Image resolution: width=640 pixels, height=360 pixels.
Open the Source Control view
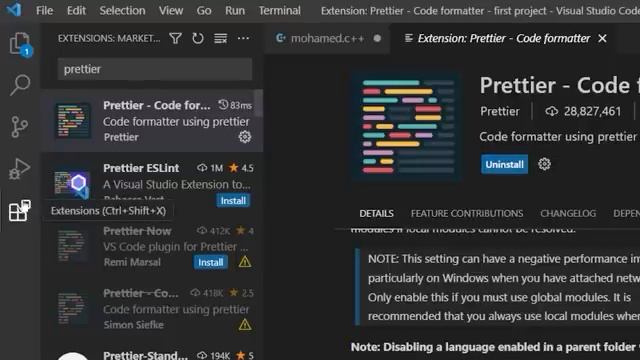pos(20,127)
